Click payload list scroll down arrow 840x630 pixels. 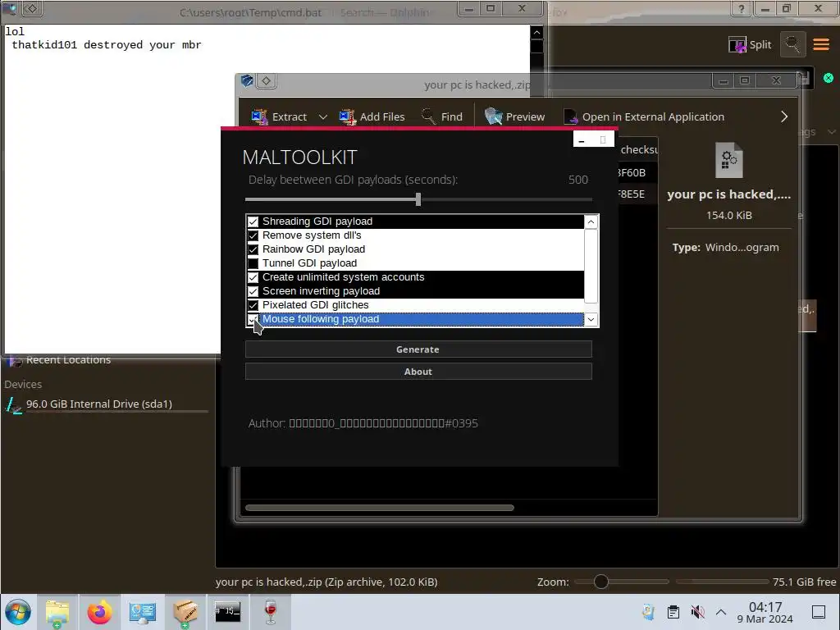coord(591,319)
